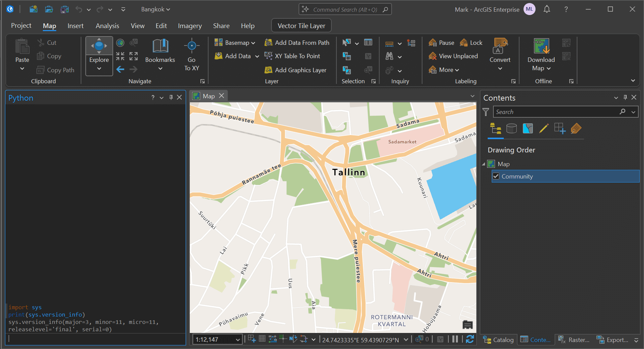This screenshot has height=349, width=644.
Task: Click the Fixed Zoom In icon
Action: (120, 56)
